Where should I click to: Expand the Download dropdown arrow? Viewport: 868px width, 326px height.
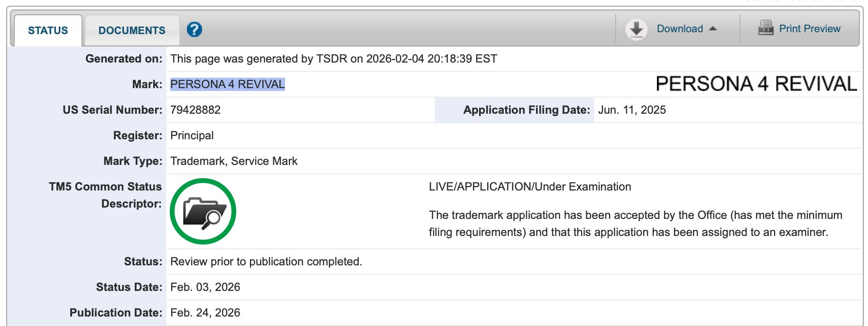pyautogui.click(x=713, y=29)
